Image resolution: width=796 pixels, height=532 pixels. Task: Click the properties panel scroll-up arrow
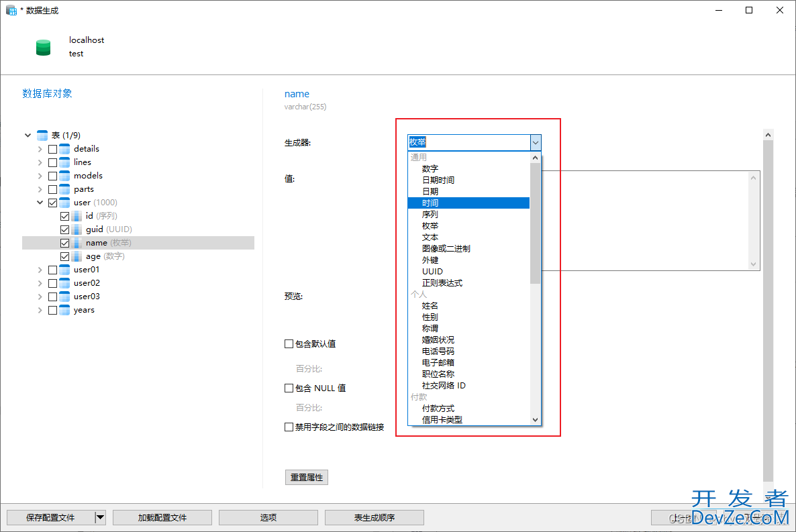coord(768,135)
